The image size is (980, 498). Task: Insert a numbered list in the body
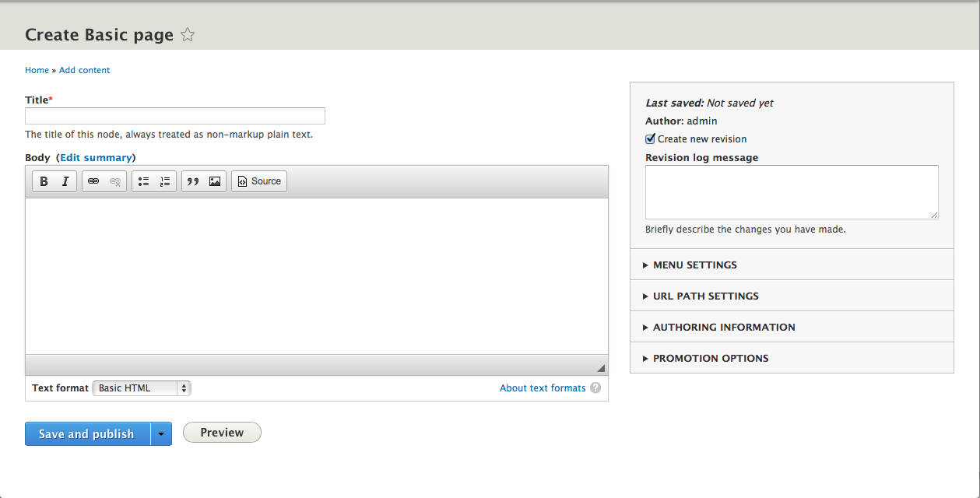point(164,181)
